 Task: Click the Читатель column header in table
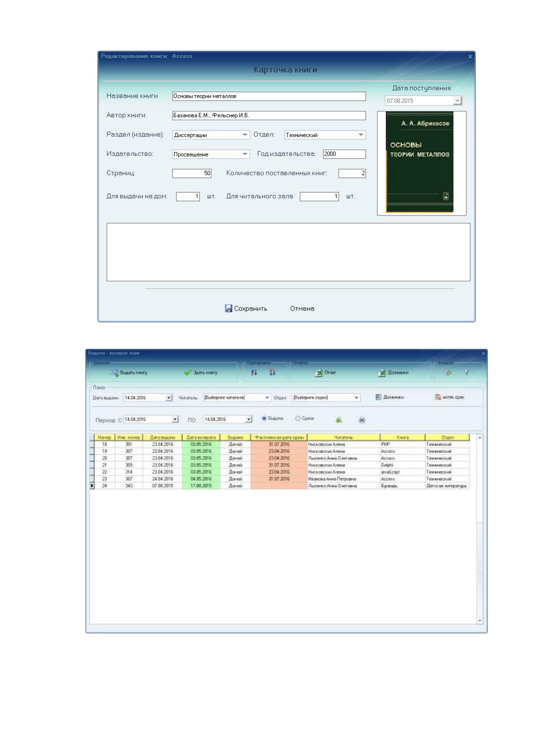344,437
